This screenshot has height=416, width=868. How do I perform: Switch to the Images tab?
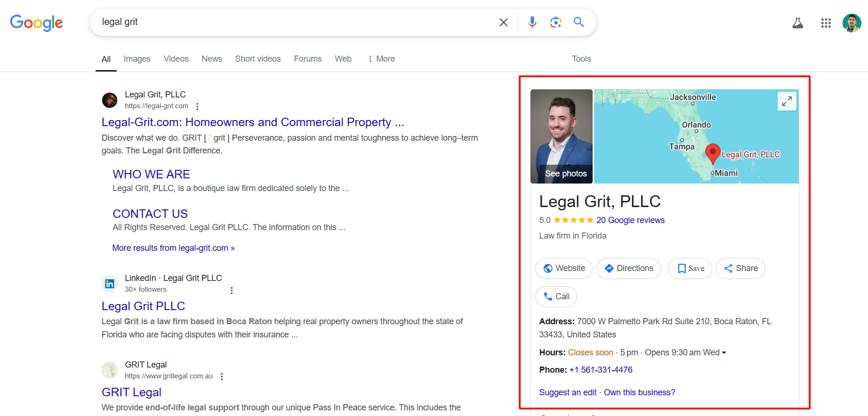click(137, 59)
